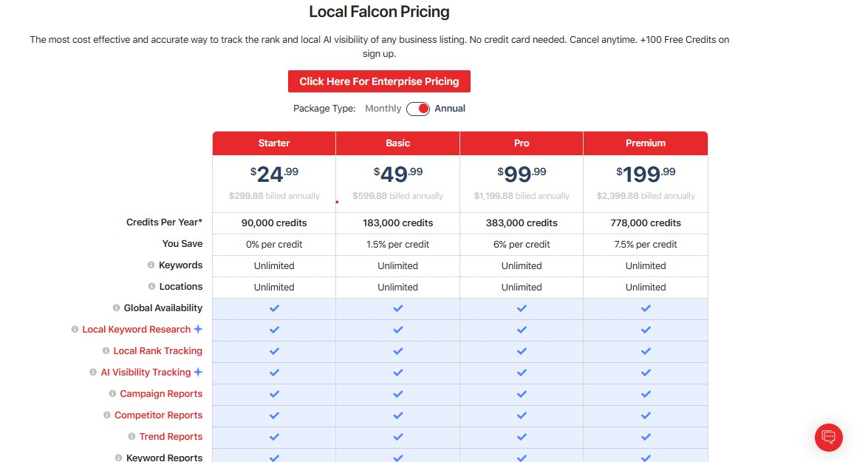The image size is (868, 462).
Task: Open the Trend Reports link
Action: coord(171,437)
